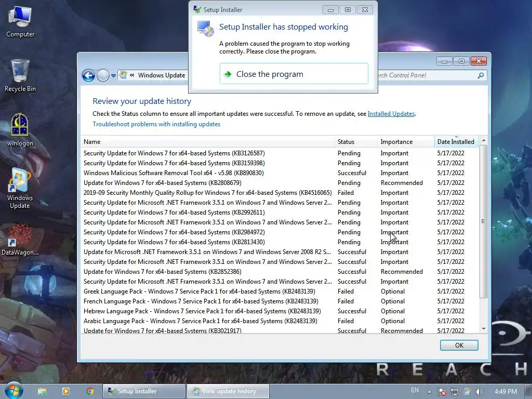This screenshot has height=399, width=532.
Task: Select the Greek Language Pack row
Action: [x=280, y=291]
